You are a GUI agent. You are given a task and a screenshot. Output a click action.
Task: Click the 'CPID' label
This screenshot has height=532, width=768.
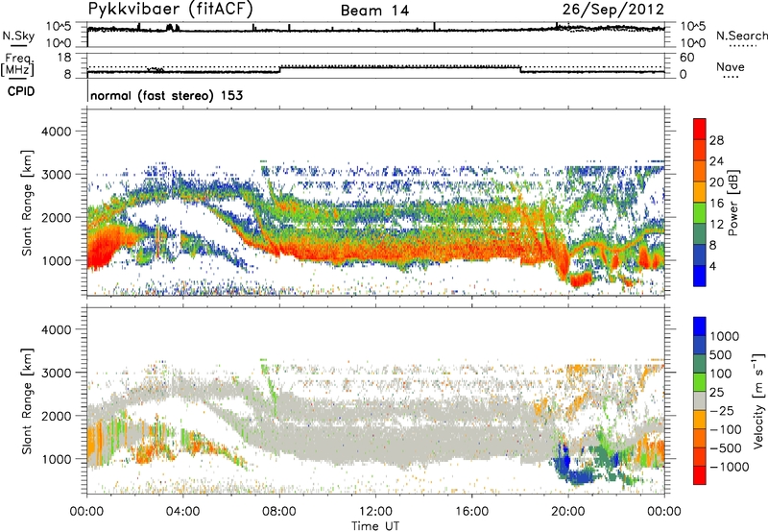tap(21, 91)
